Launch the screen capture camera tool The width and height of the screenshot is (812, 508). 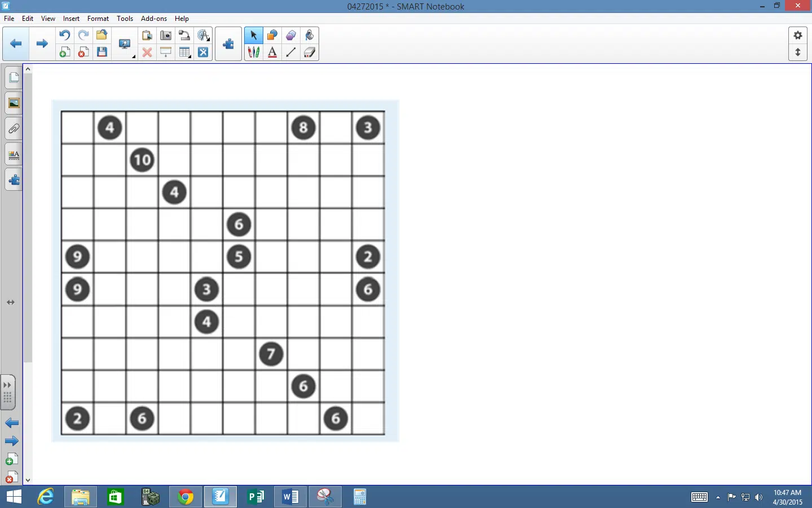tap(166, 36)
